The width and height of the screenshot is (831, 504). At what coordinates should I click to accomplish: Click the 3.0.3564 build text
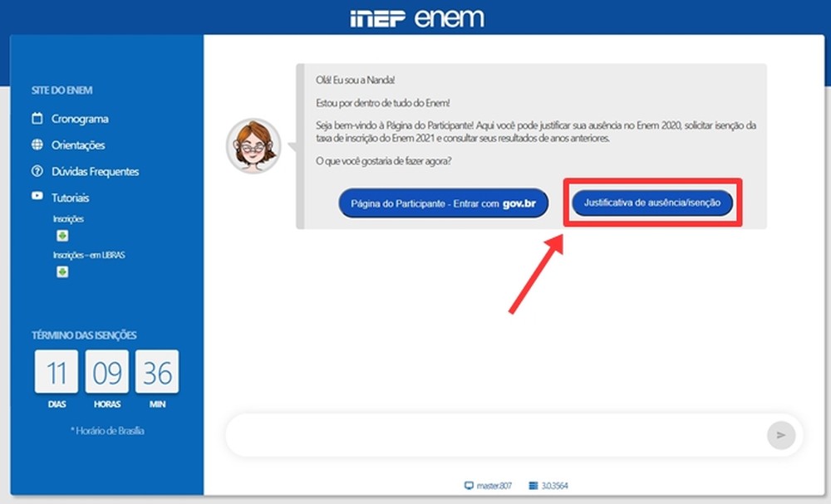(x=554, y=486)
